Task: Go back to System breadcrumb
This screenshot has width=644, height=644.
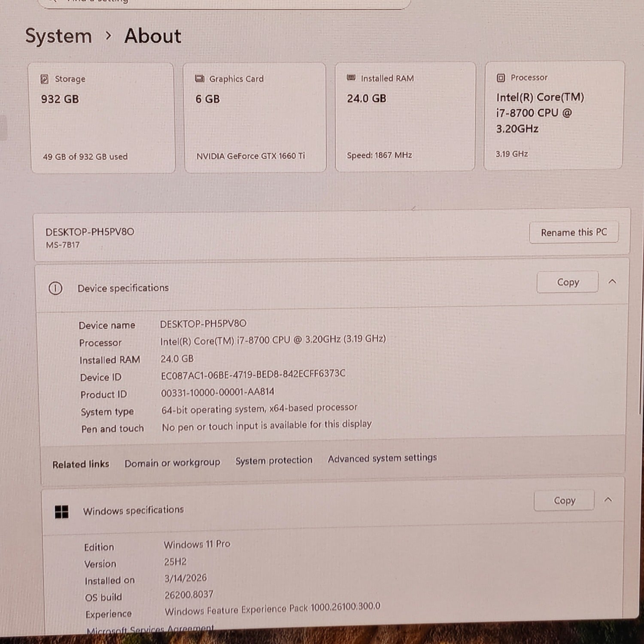Action: [58, 36]
